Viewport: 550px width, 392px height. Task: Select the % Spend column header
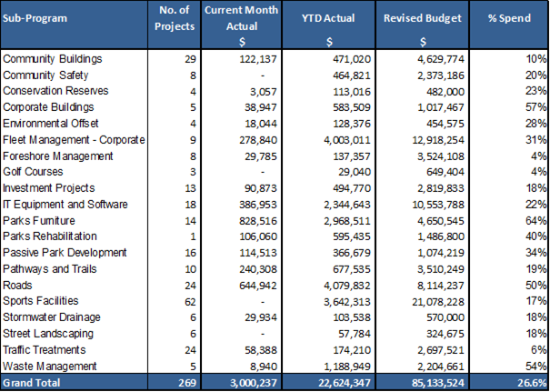513,18
